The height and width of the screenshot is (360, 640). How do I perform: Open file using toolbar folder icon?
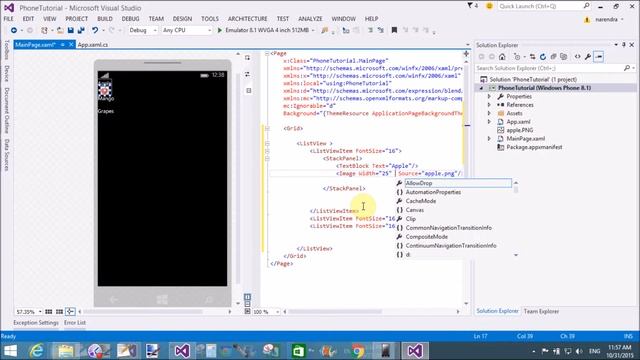coord(60,30)
